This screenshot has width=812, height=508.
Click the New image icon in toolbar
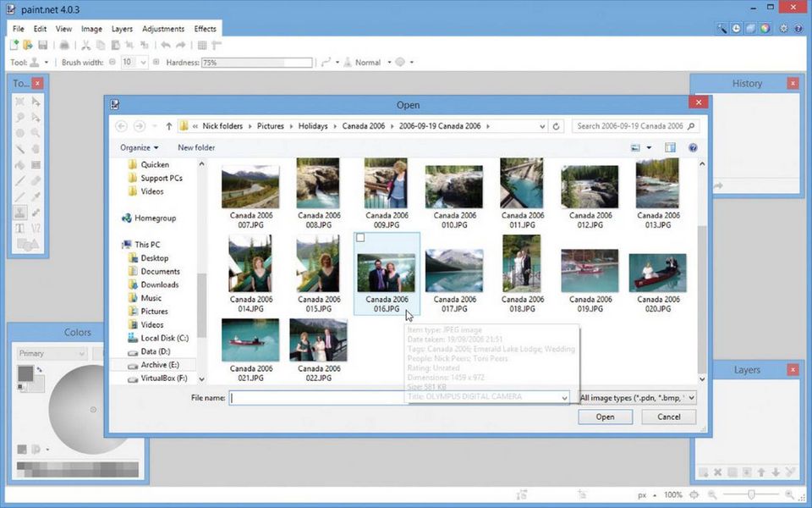(x=15, y=45)
